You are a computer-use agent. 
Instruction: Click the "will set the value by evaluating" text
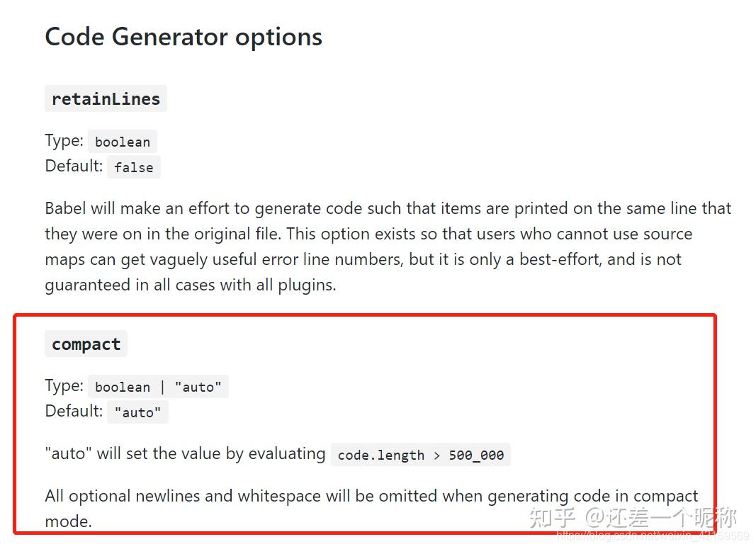pyautogui.click(x=210, y=453)
